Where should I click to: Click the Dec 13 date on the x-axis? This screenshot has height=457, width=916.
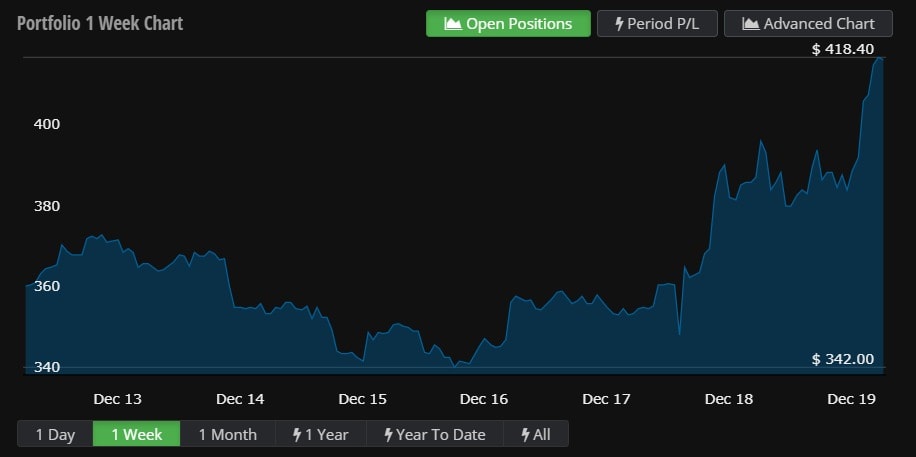[117, 399]
